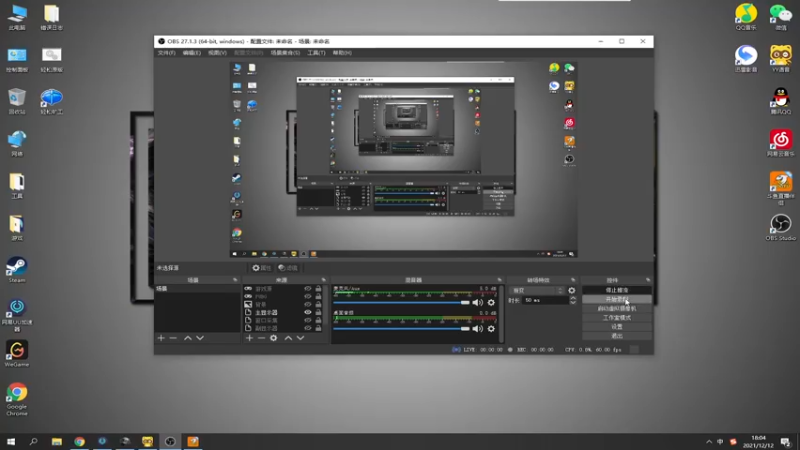Open scene transition properties gear
Image resolution: width=800 pixels, height=450 pixels.
tap(571, 290)
